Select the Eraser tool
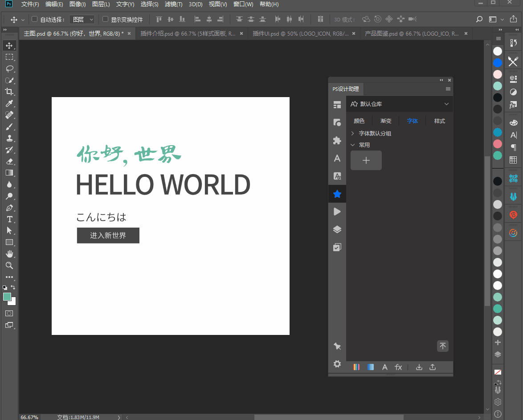 point(9,162)
